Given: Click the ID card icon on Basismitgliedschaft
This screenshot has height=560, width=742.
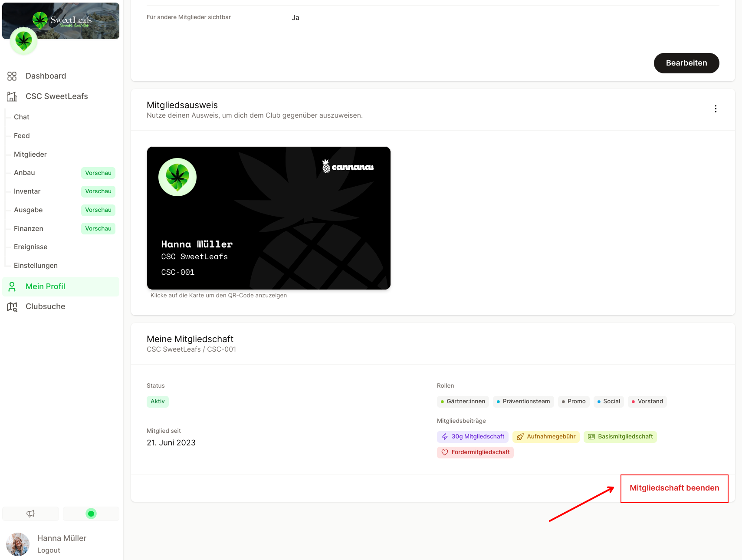Looking at the screenshot, I should pos(591,437).
